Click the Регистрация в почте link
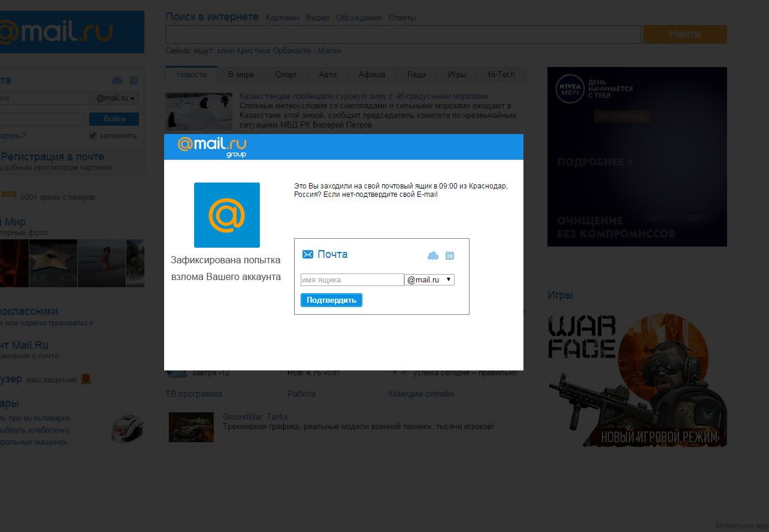Image resolution: width=769 pixels, height=532 pixels. pyautogui.click(x=52, y=157)
